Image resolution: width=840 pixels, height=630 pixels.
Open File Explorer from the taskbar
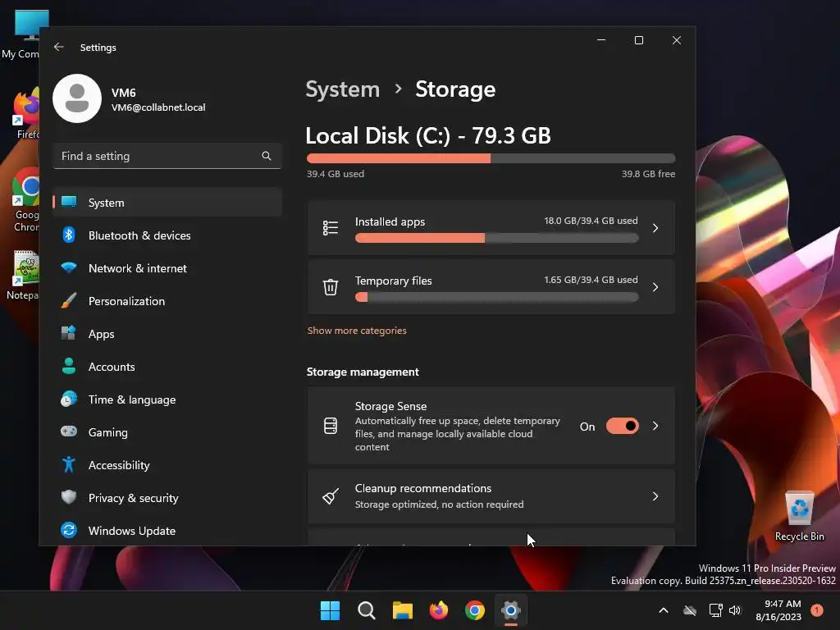[x=402, y=610]
